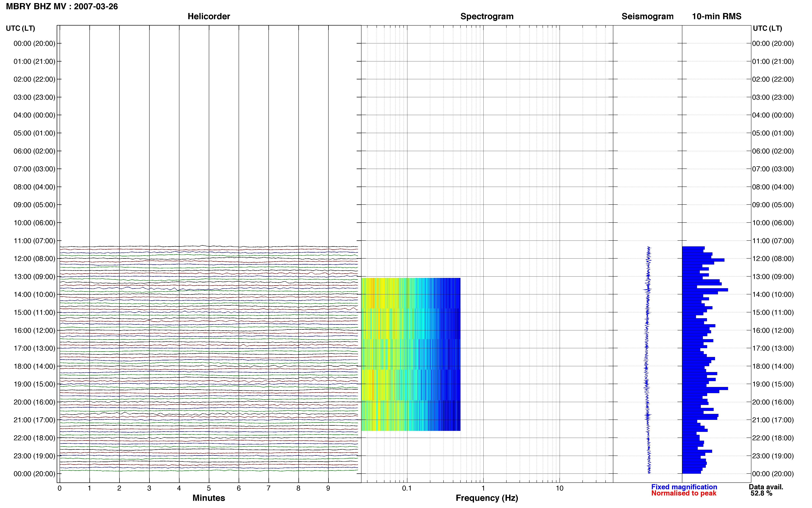Click the blue 'Fixed magnification' legend text

[x=684, y=487]
